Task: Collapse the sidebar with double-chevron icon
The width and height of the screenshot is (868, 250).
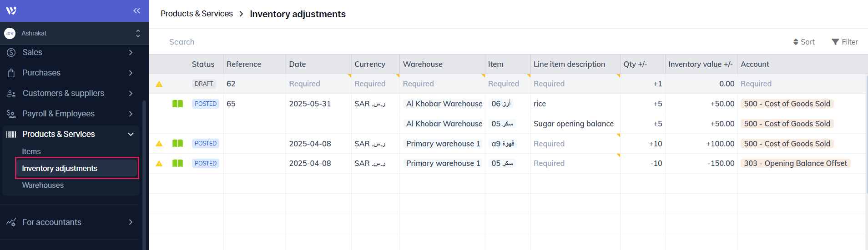Action: pyautogui.click(x=136, y=10)
